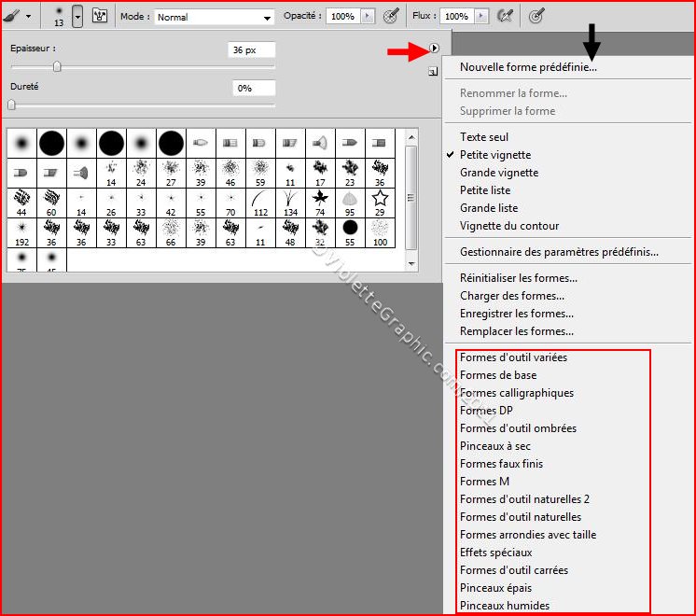
Task: Open the Brush tool preset picker
Action: [x=18, y=16]
